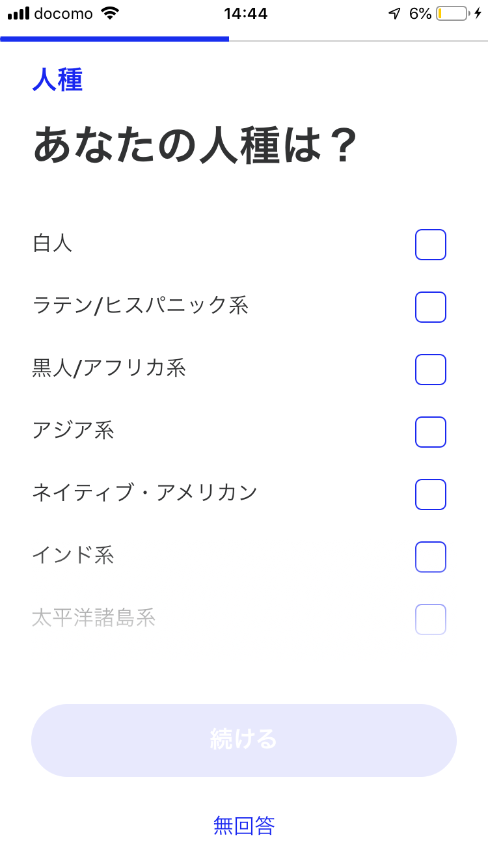This screenshot has height=868, width=488.
Task: Check the ネイティブ・アメリカン checkbox
Action: [431, 495]
